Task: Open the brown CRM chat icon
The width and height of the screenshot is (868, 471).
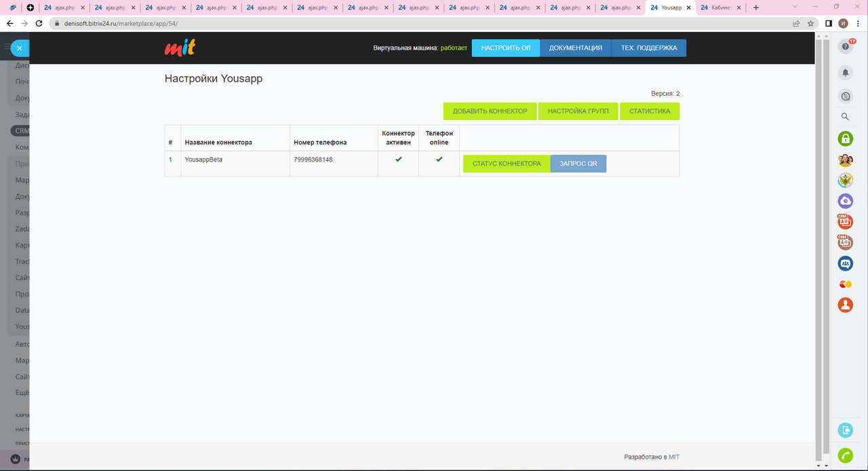Action: pos(846,242)
